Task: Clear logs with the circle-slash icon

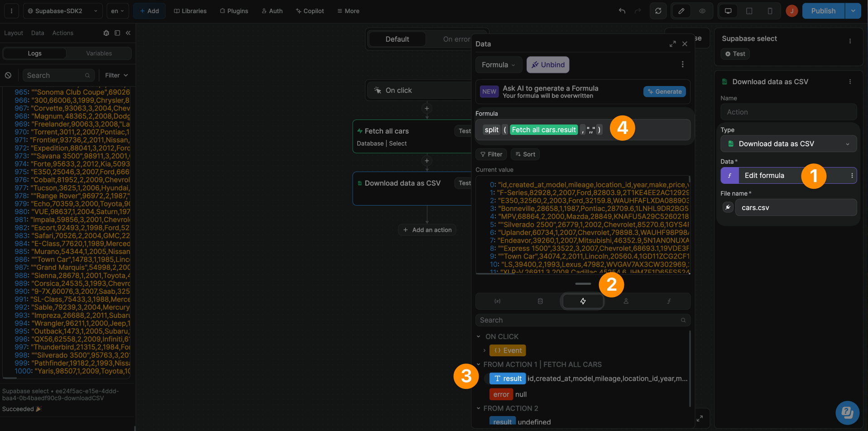Action: [x=8, y=76]
